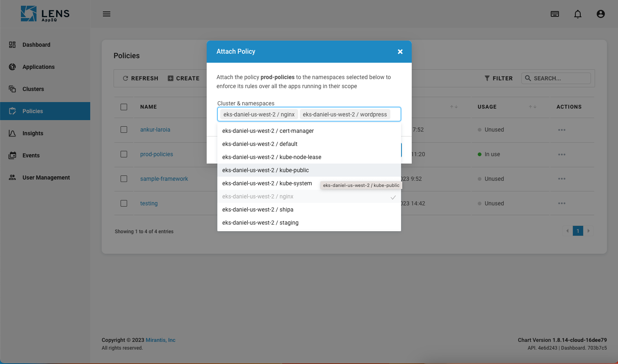Click the Unused status of ankur-laroia

pos(491,130)
